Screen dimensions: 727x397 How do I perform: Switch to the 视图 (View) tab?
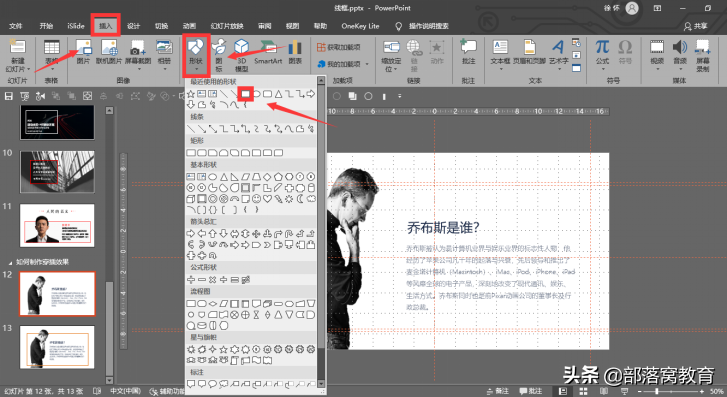(x=293, y=26)
